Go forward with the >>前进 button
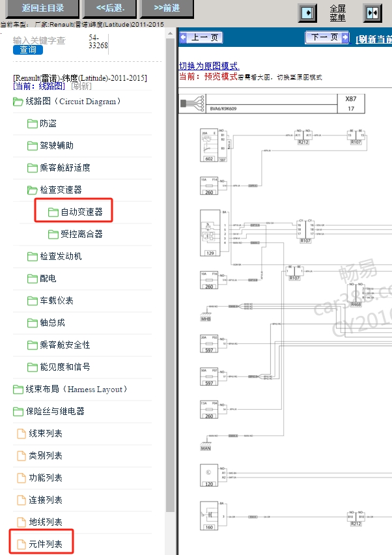Image resolution: width=392 pixels, height=555 pixels. tap(167, 8)
